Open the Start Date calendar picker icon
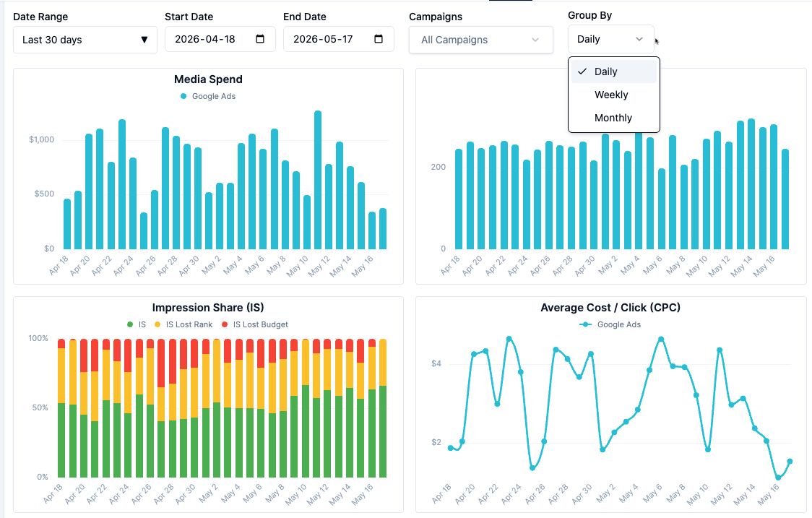The image size is (812, 518). [x=261, y=39]
